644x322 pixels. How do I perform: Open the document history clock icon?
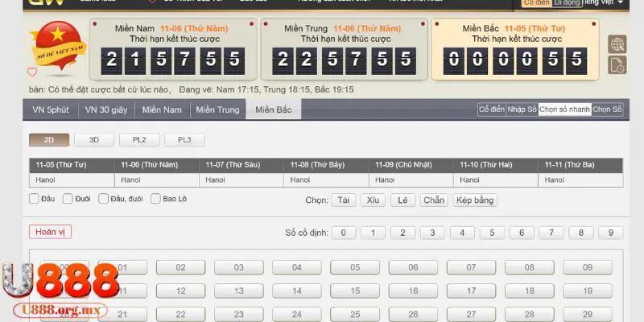617,65
